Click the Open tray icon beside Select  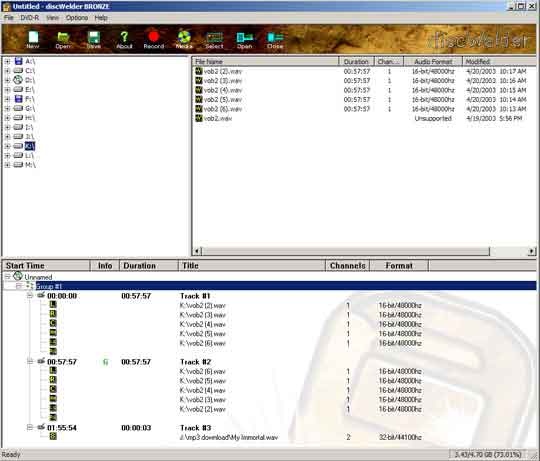[245, 37]
